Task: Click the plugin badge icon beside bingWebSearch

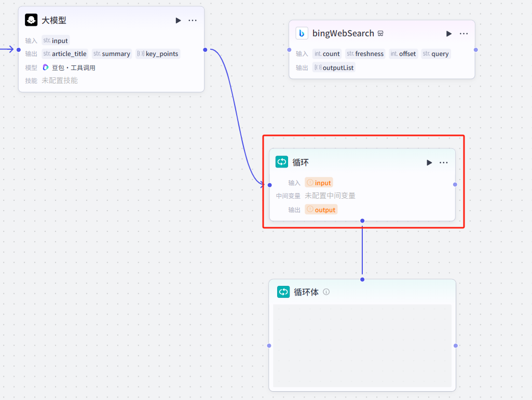Action: pyautogui.click(x=380, y=34)
